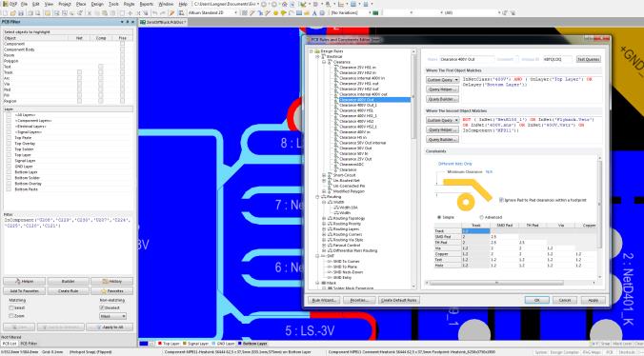Click the DXP logo menu icon

click(x=5, y=4)
